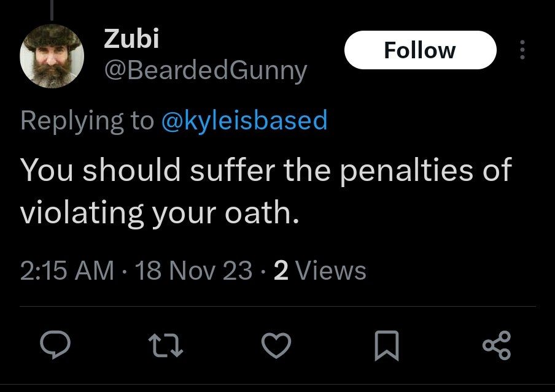
Task: Click the 2:15 AM timestamp
Action: [68, 271]
